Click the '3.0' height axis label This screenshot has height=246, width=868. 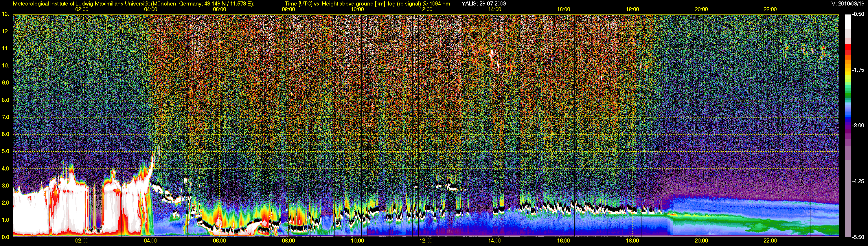[x=5, y=186]
